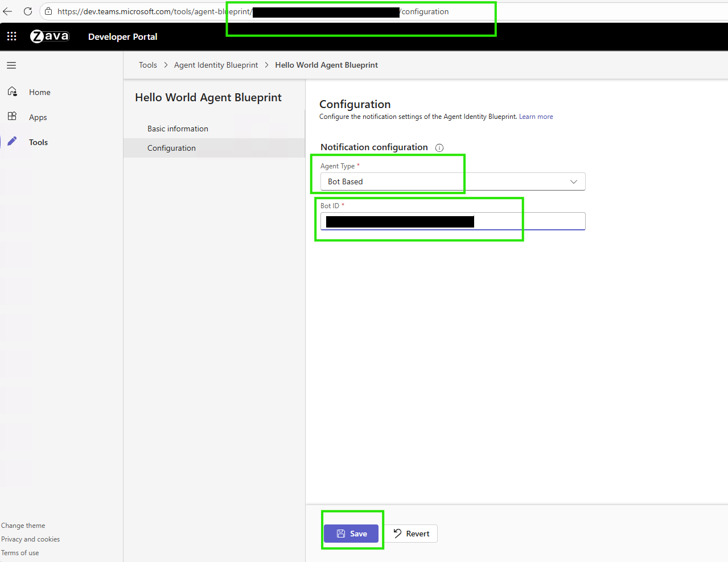Open Agent Identity Blueprint from the breadcrumb
Screen dimensions: 728x562
[216, 65]
